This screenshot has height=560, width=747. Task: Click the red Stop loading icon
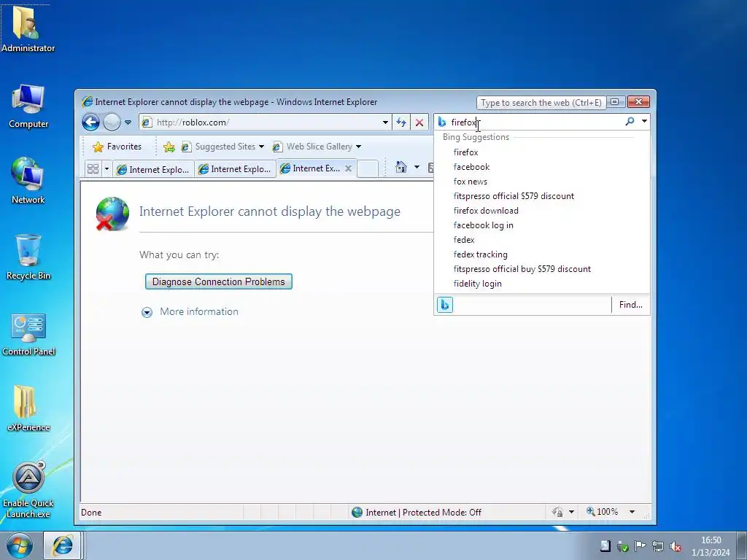[419, 122]
